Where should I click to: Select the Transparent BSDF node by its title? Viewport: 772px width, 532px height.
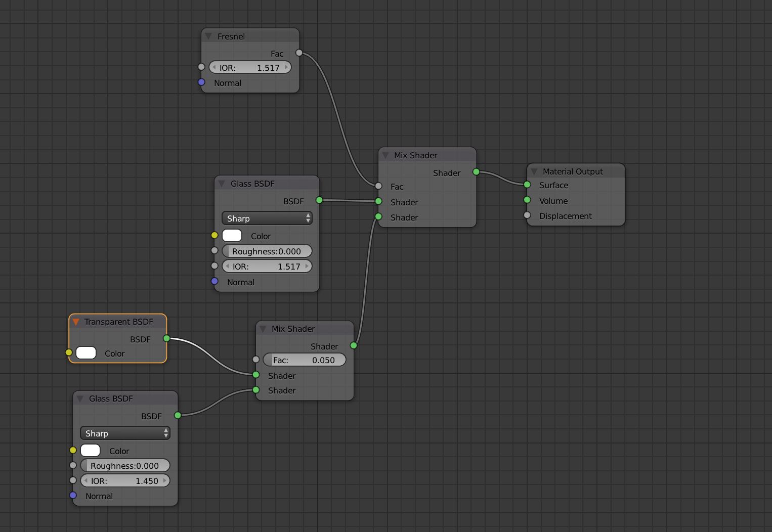[x=119, y=322]
